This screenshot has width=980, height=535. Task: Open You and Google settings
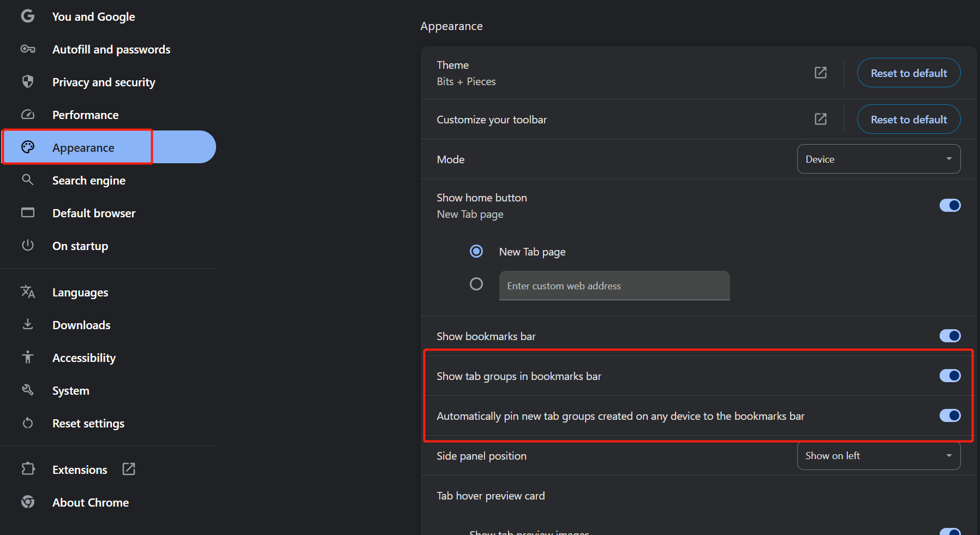tap(93, 17)
